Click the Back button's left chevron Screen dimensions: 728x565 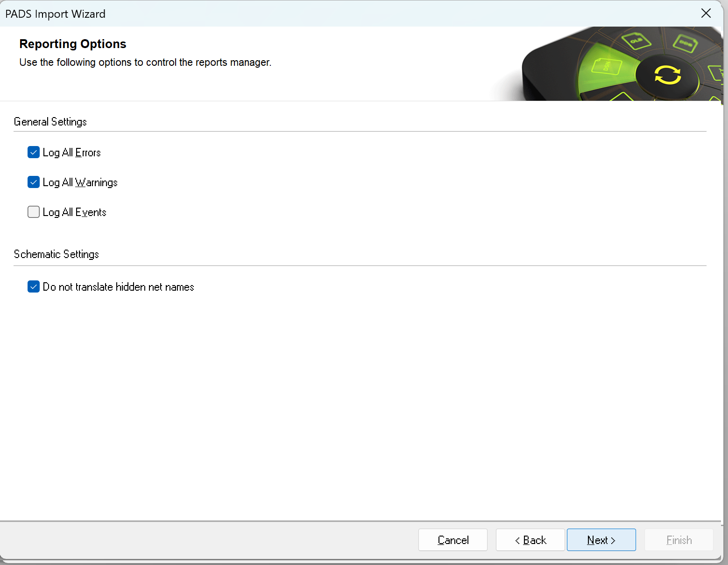click(517, 540)
